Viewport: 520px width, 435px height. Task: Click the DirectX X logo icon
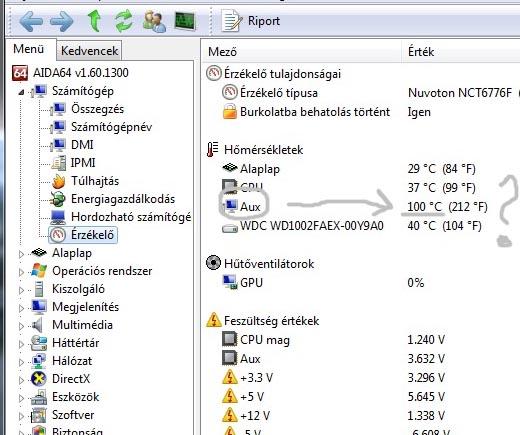click(x=39, y=379)
